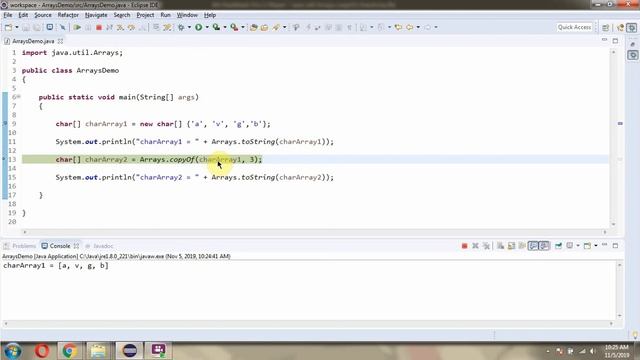
Task: Click the editor vertical scrollbar
Action: click(x=613, y=138)
